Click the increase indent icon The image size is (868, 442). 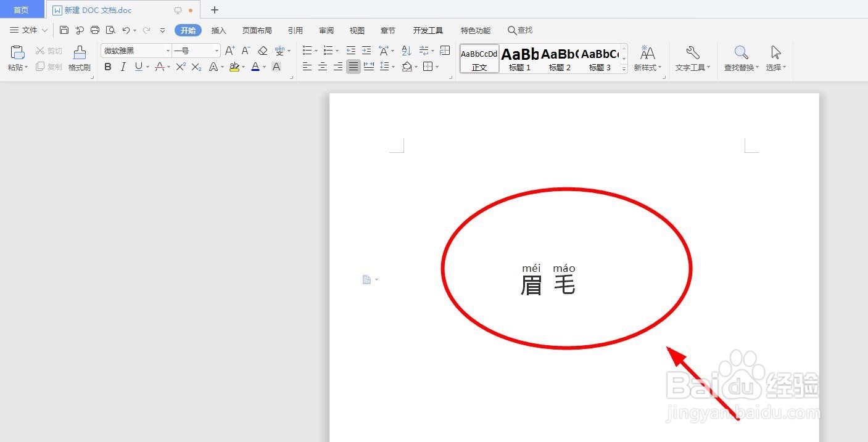coord(366,51)
